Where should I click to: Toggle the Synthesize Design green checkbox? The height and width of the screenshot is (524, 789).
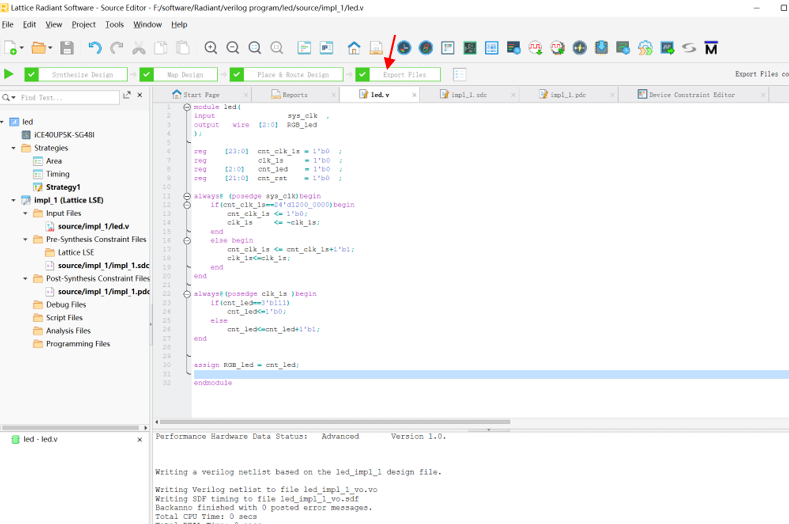[x=31, y=74]
